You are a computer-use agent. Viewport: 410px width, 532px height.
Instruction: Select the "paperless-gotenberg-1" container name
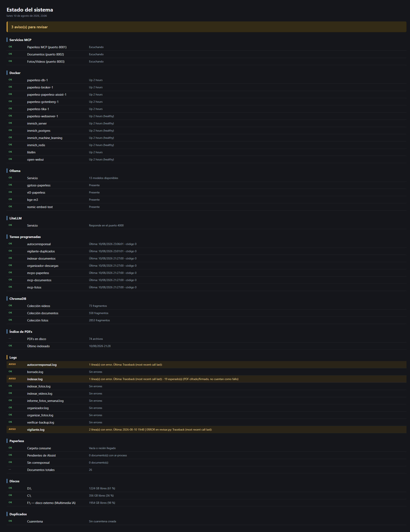[x=43, y=102]
